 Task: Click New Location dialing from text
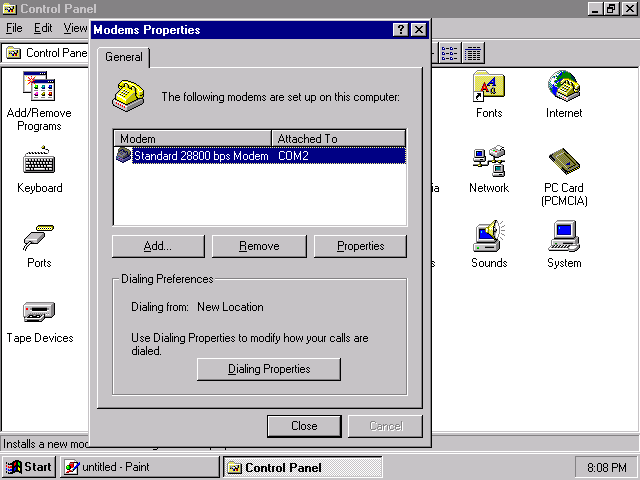(230, 307)
